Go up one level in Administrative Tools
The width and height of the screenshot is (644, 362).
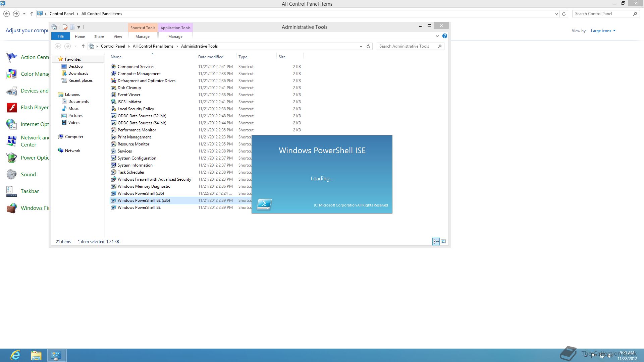[83, 46]
